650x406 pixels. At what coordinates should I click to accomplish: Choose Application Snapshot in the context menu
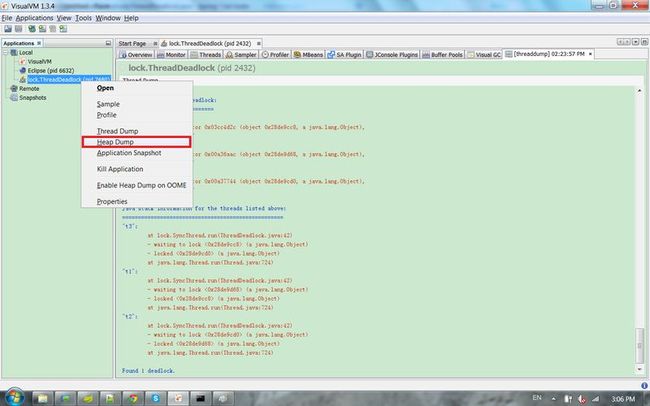coord(137,153)
